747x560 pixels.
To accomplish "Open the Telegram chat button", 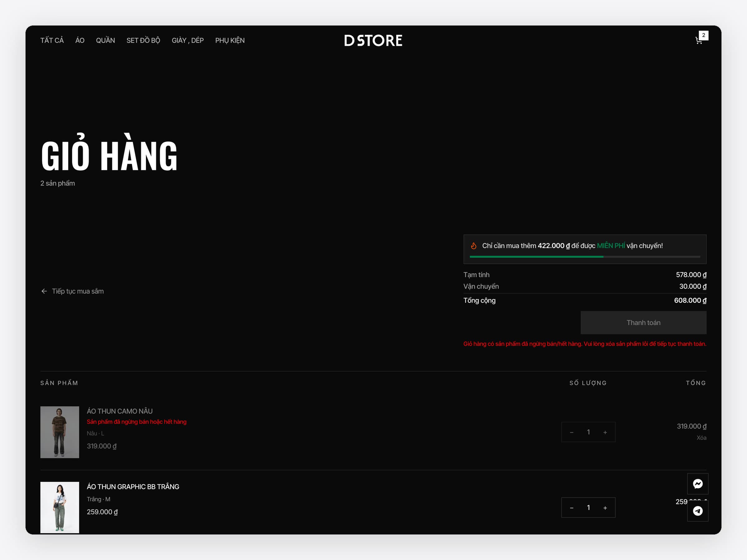I will [698, 511].
